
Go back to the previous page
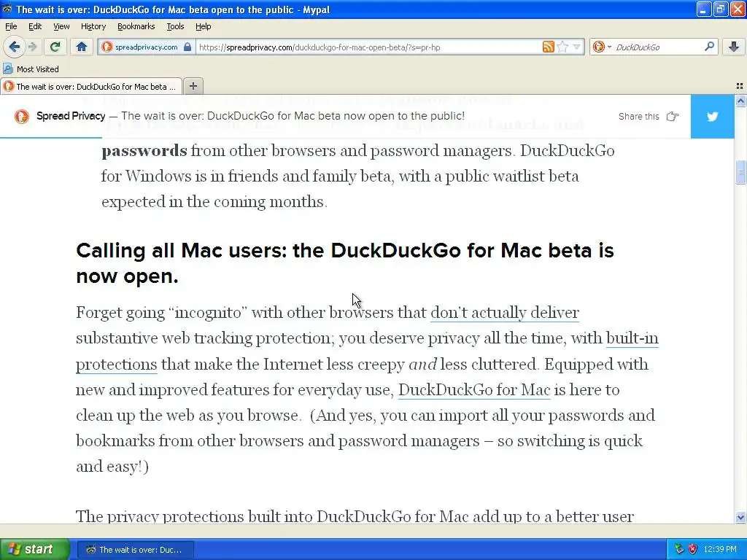(14, 47)
